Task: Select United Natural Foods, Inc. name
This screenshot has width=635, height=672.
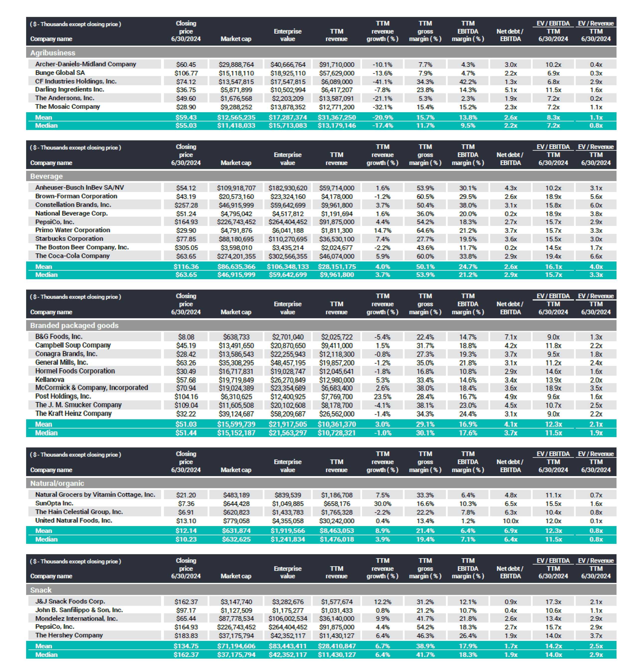Action: (x=73, y=521)
